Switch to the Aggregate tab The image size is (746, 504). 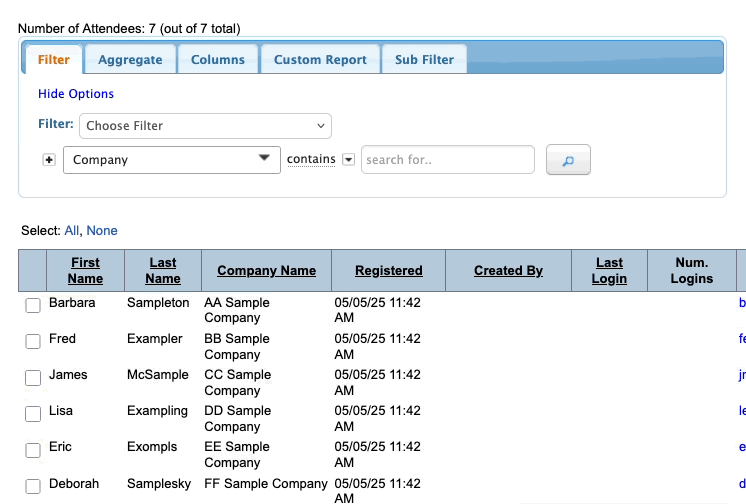(130, 60)
